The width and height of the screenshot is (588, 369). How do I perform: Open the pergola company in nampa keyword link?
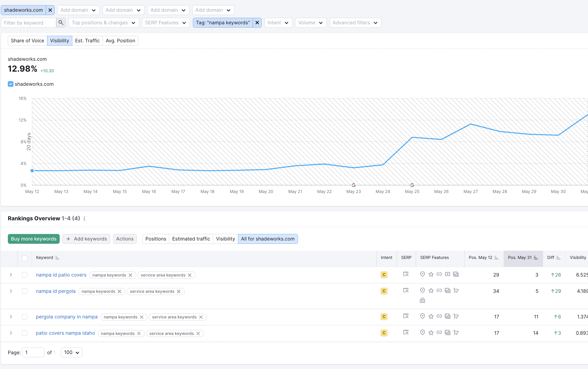(67, 317)
